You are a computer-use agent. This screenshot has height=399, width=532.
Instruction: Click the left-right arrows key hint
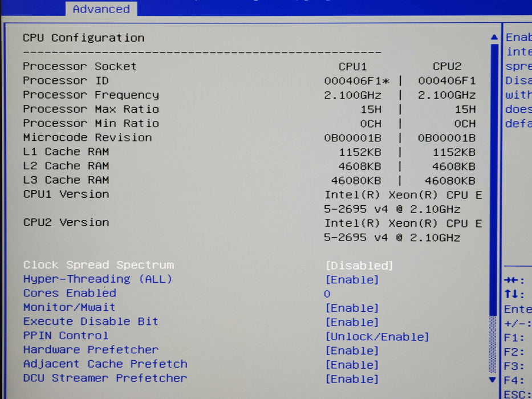pyautogui.click(x=514, y=280)
